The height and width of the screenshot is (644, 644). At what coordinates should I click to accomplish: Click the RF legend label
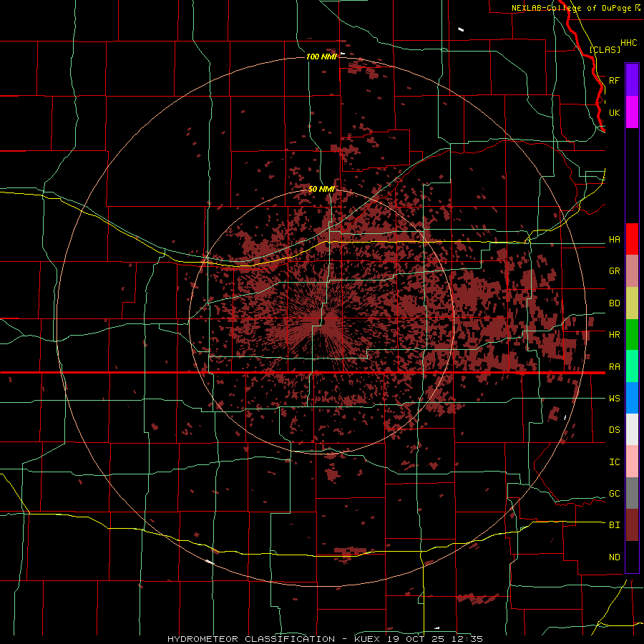(614, 80)
